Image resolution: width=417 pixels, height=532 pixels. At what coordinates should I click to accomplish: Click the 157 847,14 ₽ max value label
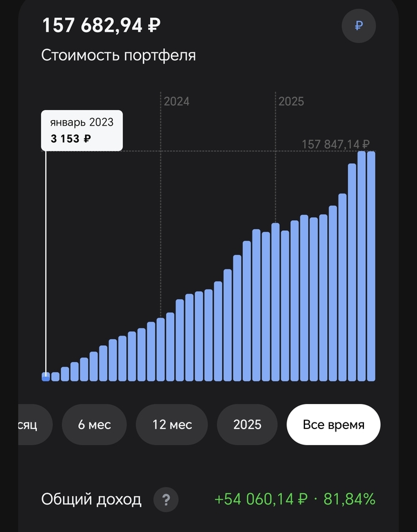[x=335, y=145]
